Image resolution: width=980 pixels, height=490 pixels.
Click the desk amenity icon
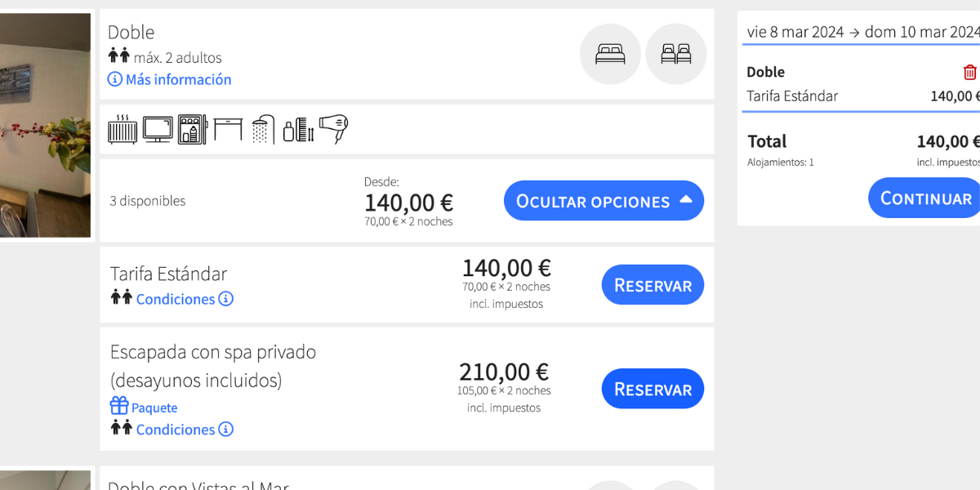click(x=228, y=129)
